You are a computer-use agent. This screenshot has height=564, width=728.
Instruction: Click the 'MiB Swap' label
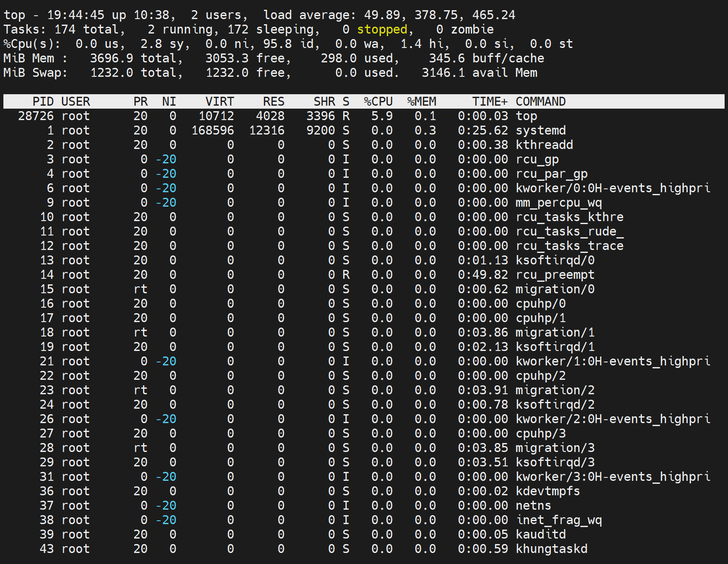pos(35,73)
